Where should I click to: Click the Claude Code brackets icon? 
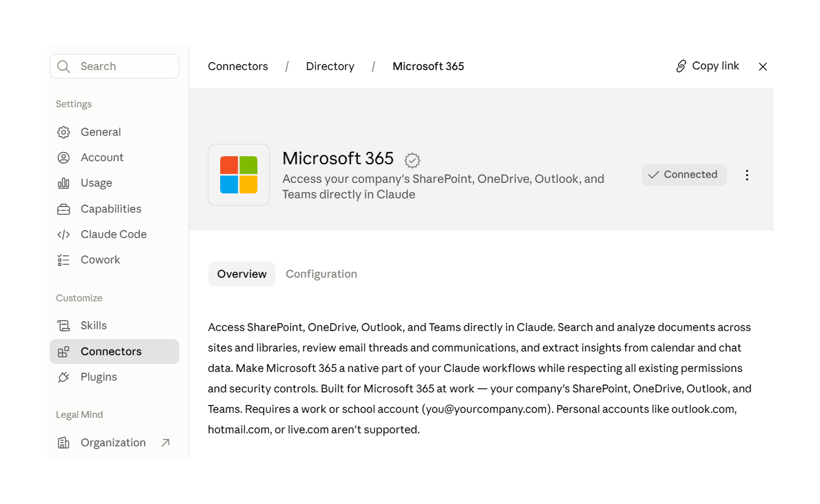(63, 234)
